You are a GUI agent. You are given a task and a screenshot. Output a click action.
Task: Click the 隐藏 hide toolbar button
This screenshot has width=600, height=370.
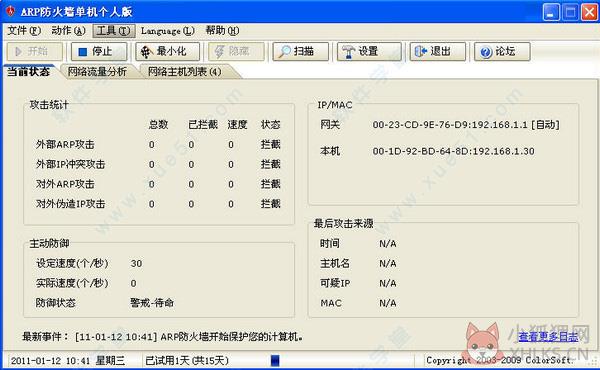236,51
